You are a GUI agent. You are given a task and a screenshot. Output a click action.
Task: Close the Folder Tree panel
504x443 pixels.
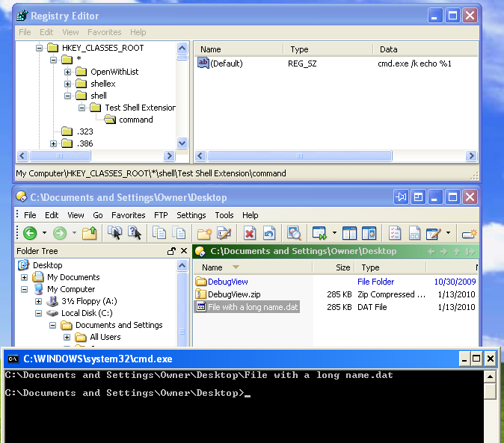[184, 252]
